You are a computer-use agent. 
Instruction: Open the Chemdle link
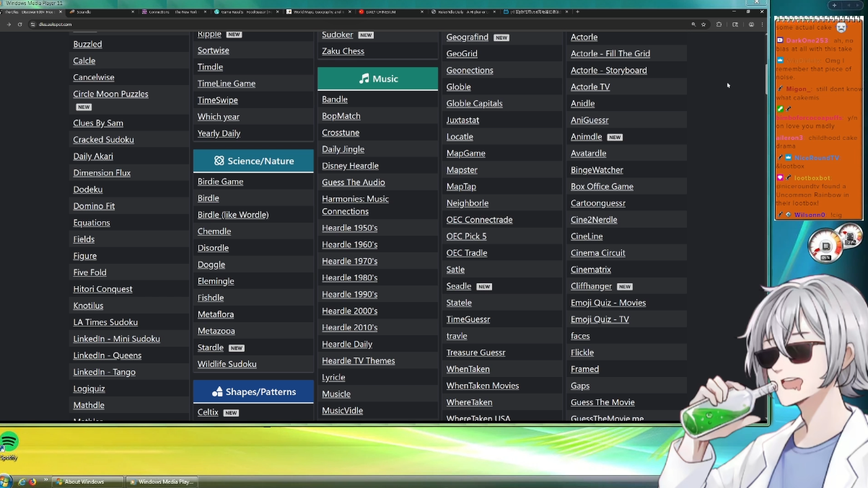pos(214,231)
